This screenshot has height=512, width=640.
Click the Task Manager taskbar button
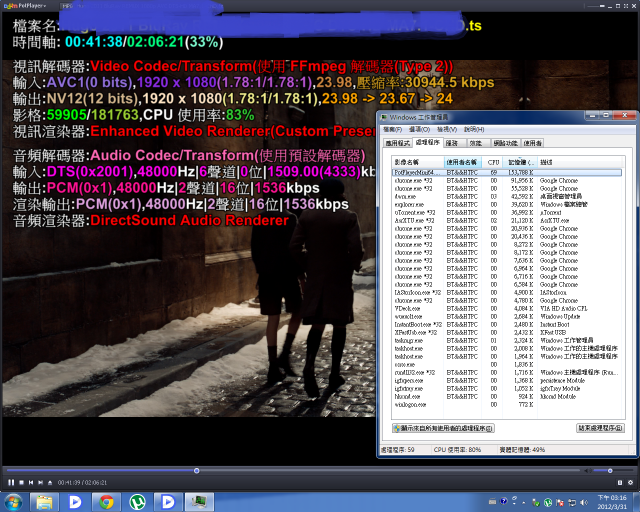(x=199, y=502)
